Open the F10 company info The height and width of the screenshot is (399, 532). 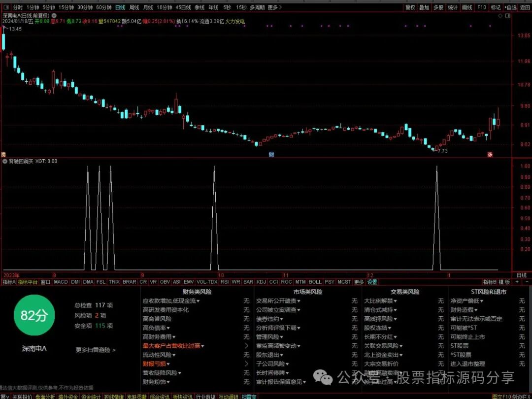[481, 7]
